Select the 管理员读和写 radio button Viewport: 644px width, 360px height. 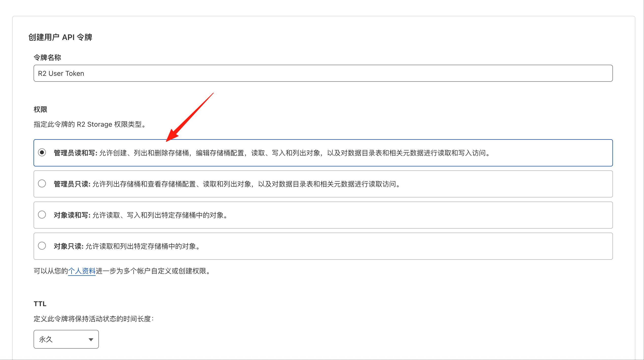42,152
